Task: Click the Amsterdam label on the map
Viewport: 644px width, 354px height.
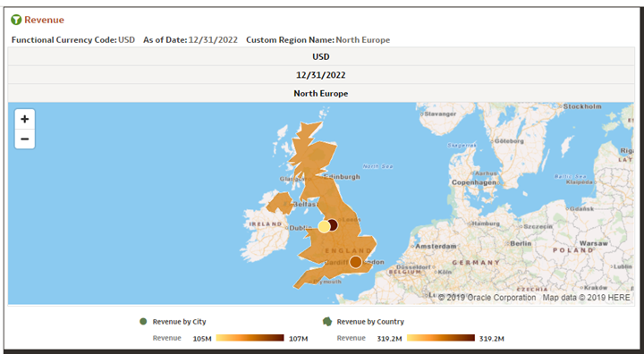Action: pyautogui.click(x=436, y=247)
